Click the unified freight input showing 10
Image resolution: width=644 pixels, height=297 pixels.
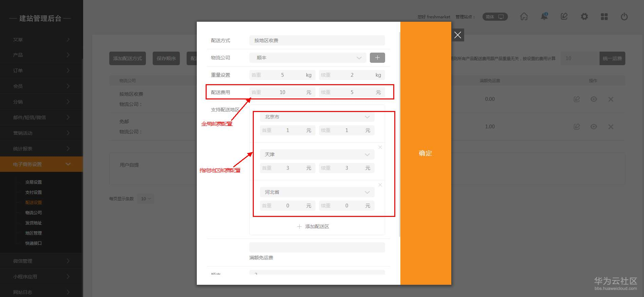coord(580,58)
